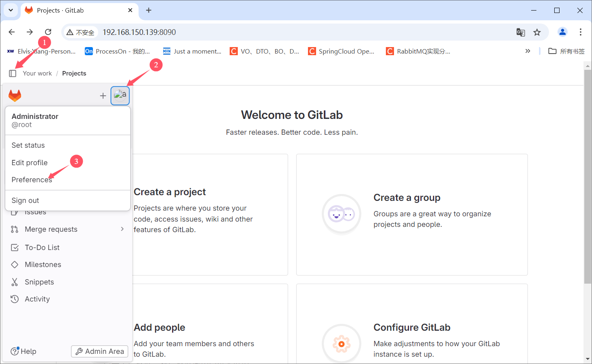The height and width of the screenshot is (364, 592).
Task: Click the To-Do List checkbox icon
Action: (15, 248)
